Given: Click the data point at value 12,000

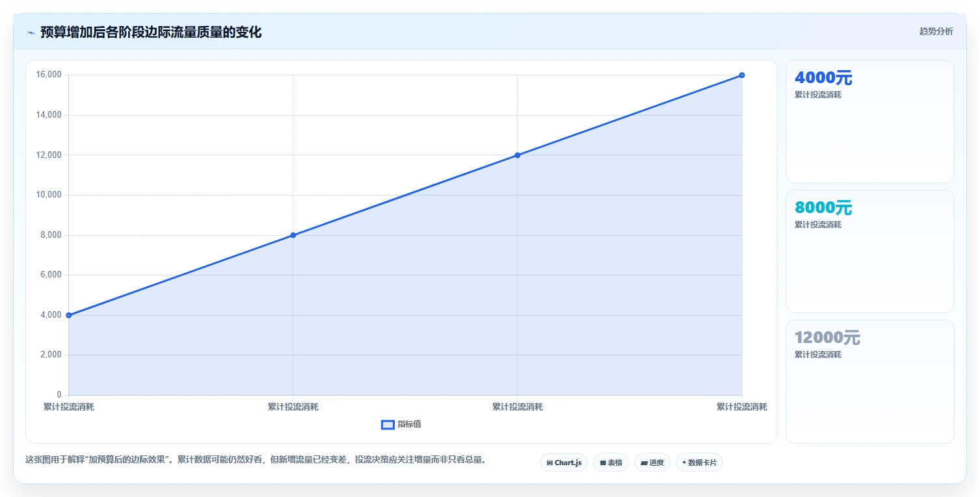Looking at the screenshot, I should point(518,155).
